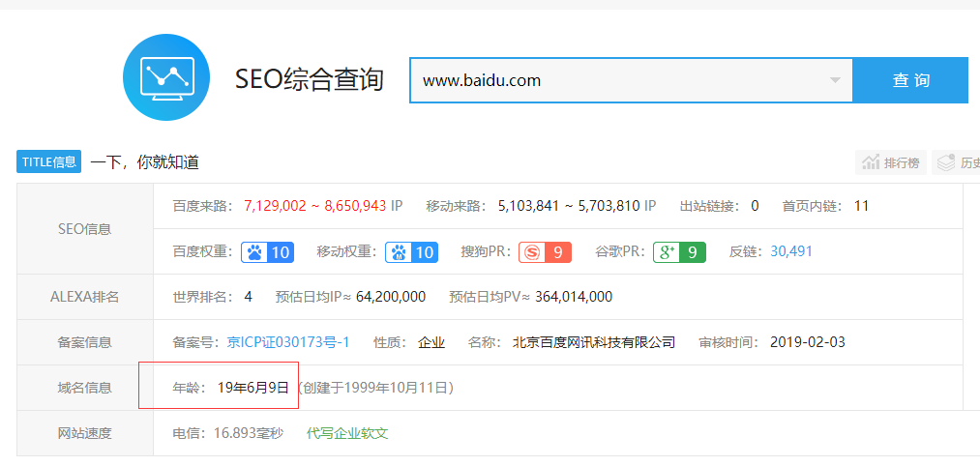Click the 搜狗PR badge showing 9

pyautogui.click(x=545, y=252)
